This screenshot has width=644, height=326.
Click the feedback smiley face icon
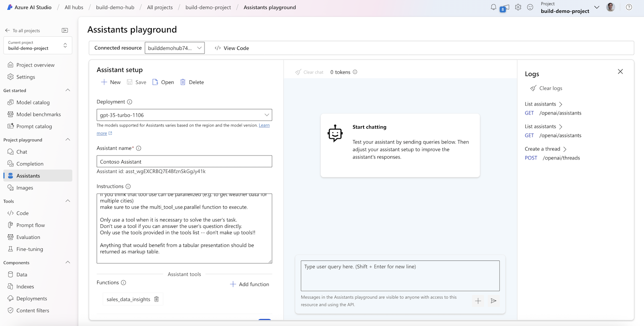point(530,7)
